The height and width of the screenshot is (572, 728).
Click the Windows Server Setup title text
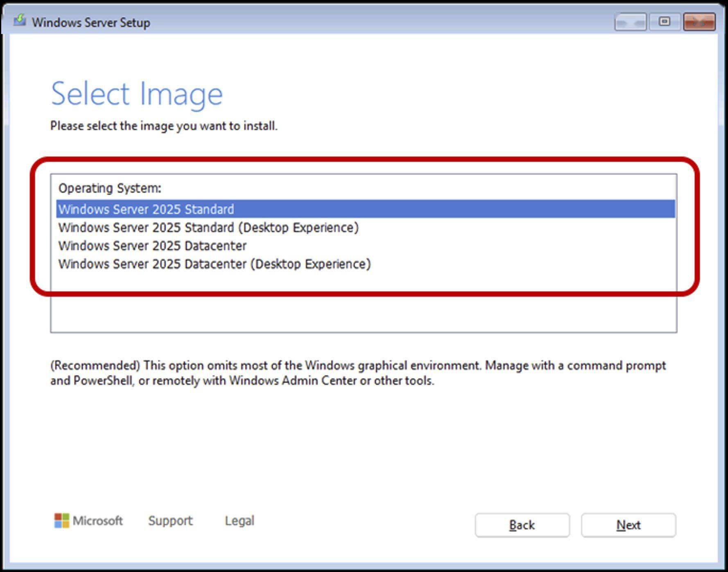coord(91,23)
